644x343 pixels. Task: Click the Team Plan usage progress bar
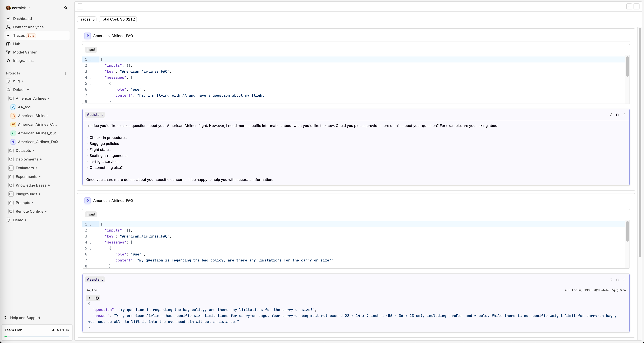click(37, 337)
